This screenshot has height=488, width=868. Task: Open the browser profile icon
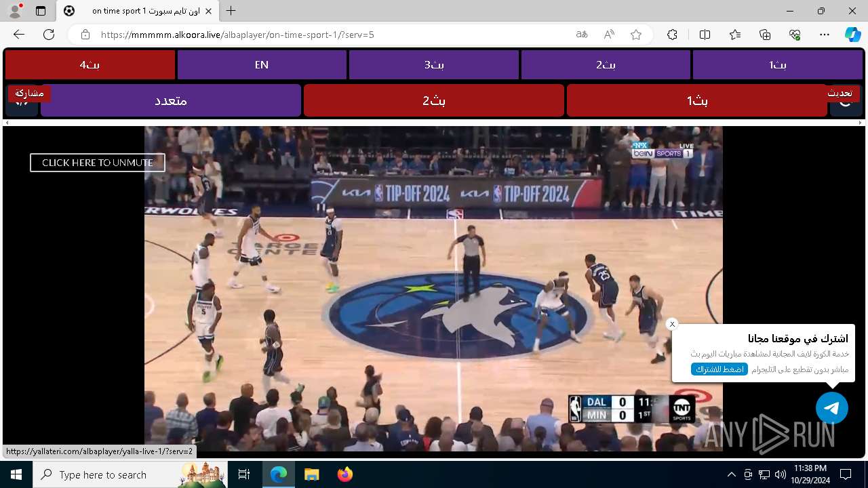point(15,11)
